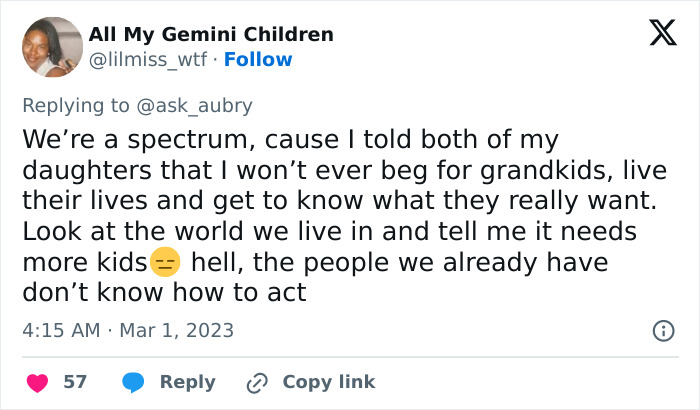Click the reply speech bubble icon
Viewport: 700px width, 410px height.
(x=133, y=382)
